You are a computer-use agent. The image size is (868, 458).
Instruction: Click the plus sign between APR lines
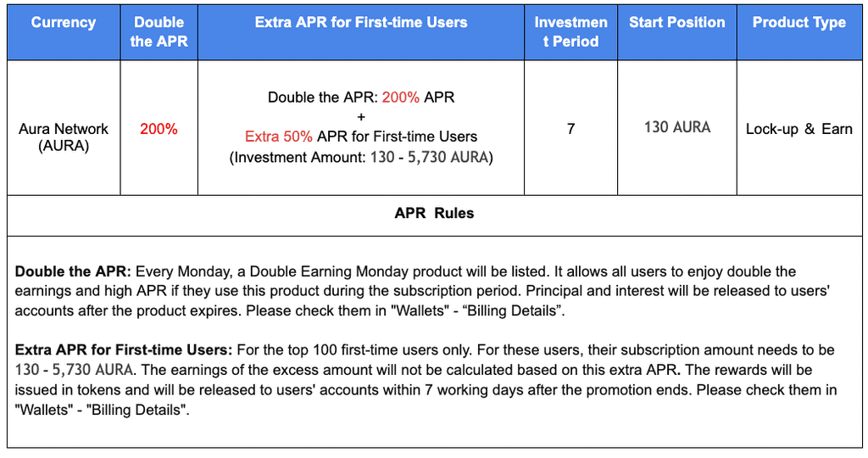point(361,117)
